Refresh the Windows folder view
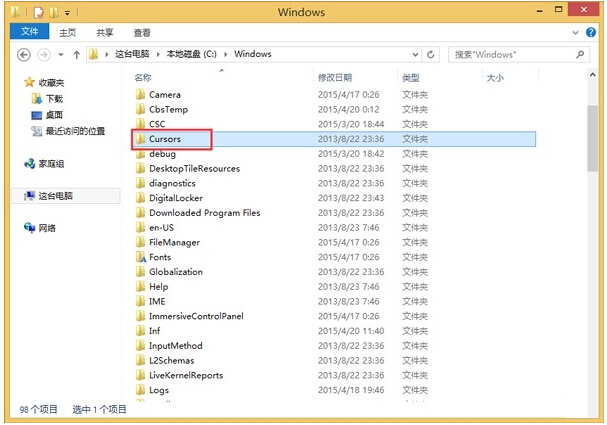The width and height of the screenshot is (607, 425). click(x=430, y=55)
